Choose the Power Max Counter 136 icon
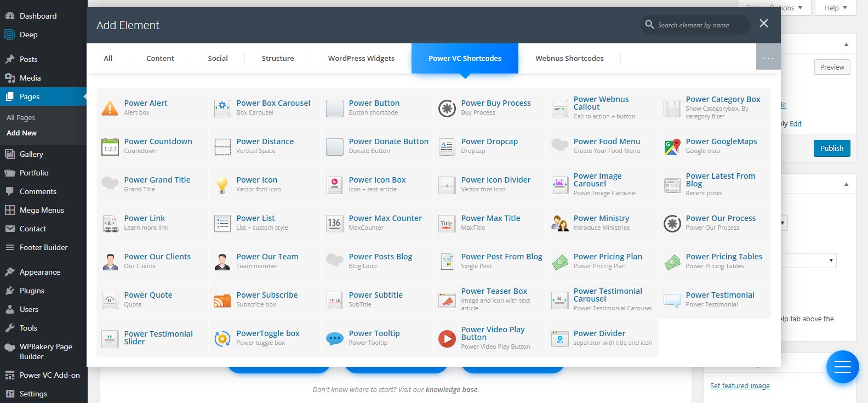 point(335,223)
